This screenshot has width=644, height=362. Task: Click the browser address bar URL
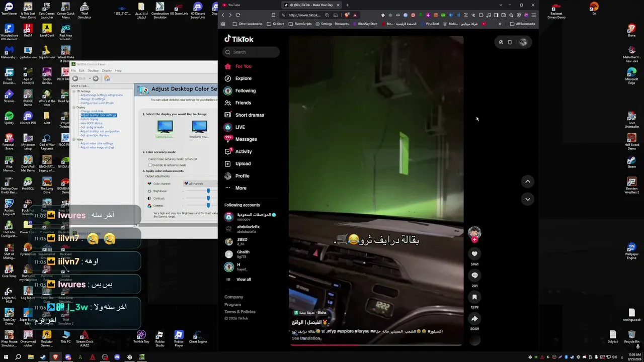point(304,15)
